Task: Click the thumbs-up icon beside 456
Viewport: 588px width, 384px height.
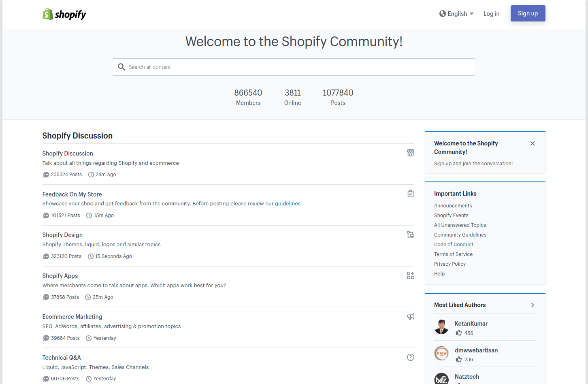Action: pyautogui.click(x=458, y=333)
